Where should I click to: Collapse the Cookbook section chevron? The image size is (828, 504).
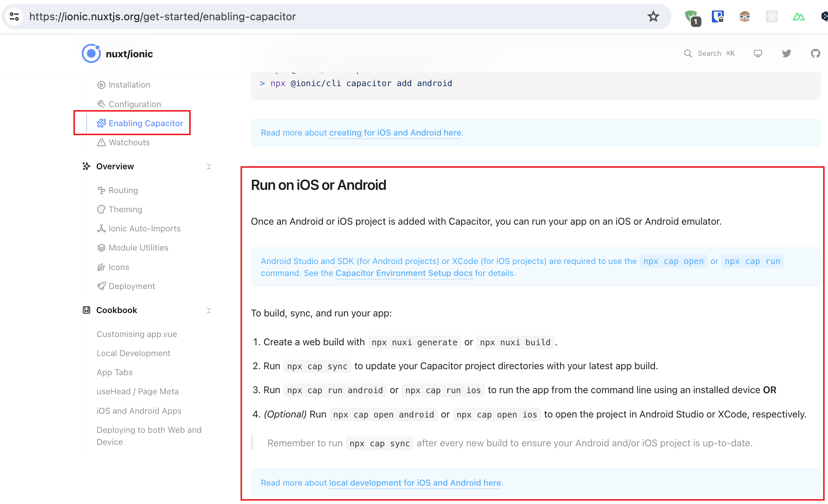(x=209, y=310)
